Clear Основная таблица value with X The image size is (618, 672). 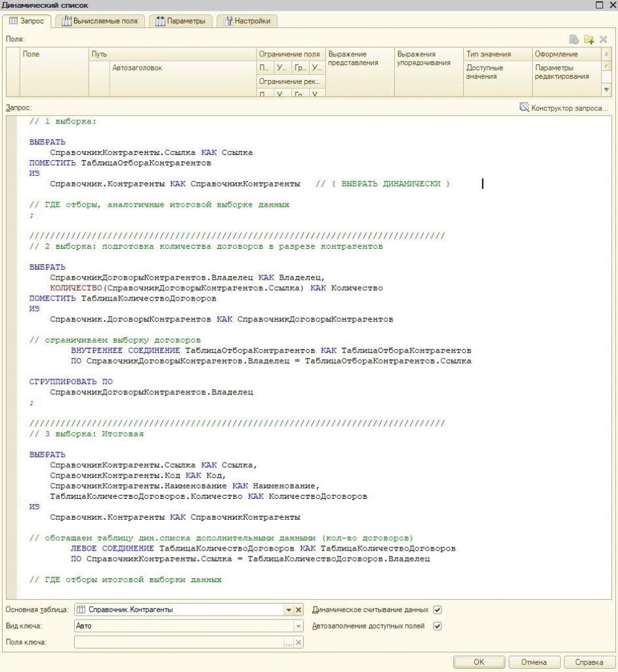coord(299,610)
